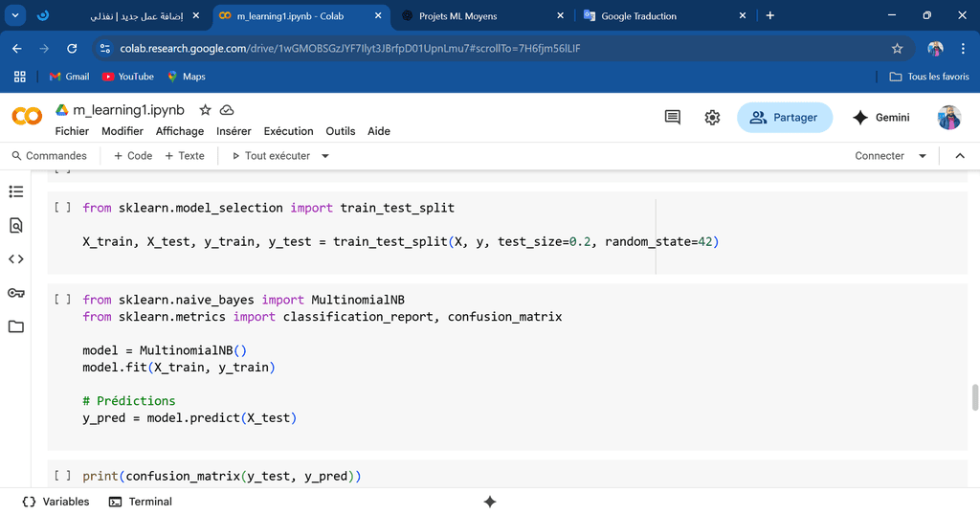Screen dimensions: 980x515
Task: Close the Google Traduction tab
Action: (743, 15)
